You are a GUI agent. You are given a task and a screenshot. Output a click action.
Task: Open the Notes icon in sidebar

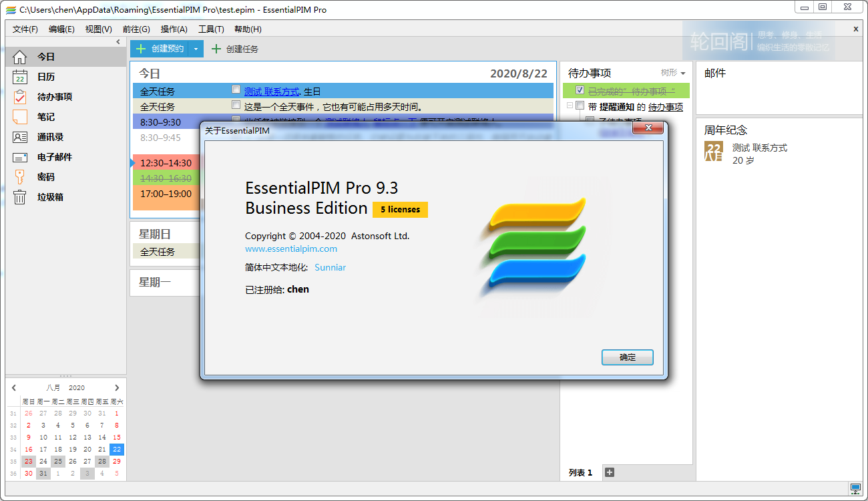tap(20, 117)
